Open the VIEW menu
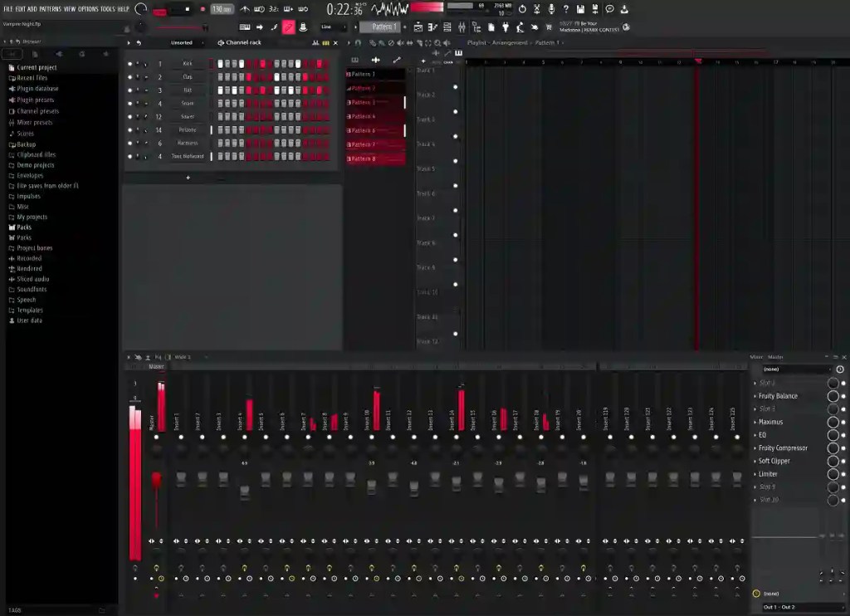This screenshot has height=616, width=850. tap(70, 9)
